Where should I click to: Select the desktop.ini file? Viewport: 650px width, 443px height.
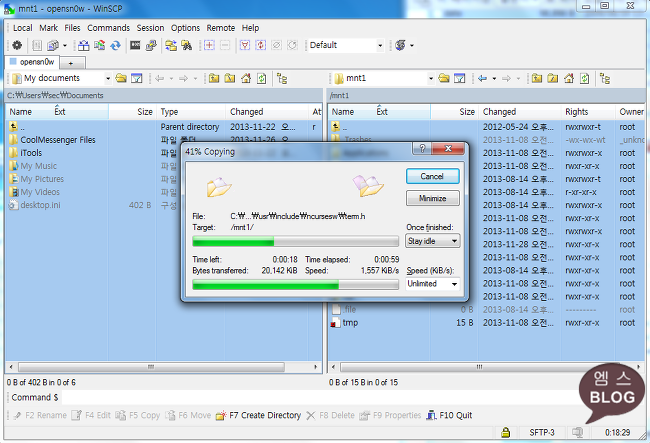click(x=40, y=205)
